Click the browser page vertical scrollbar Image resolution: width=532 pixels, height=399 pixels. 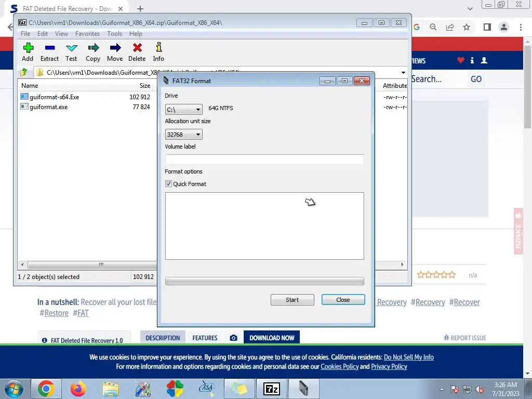pyautogui.click(x=528, y=87)
